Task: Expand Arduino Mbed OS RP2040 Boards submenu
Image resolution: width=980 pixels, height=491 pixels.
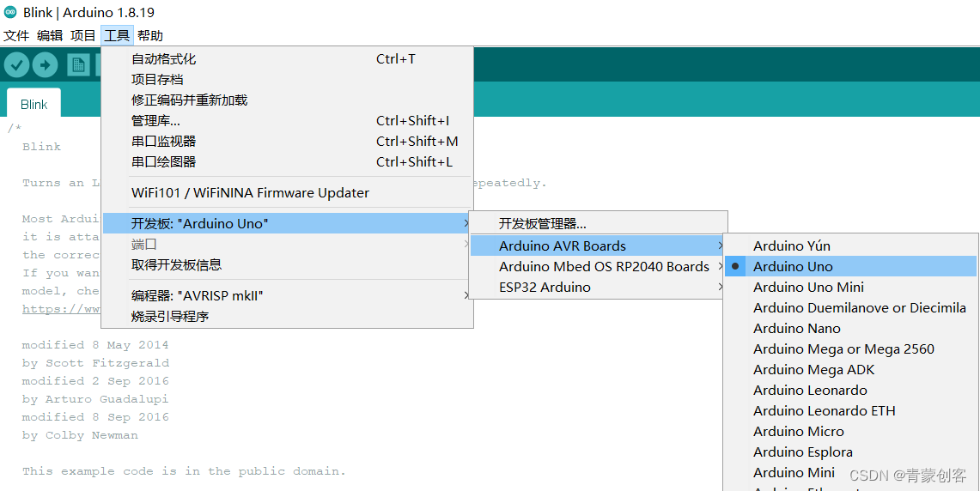Action: 598,266
